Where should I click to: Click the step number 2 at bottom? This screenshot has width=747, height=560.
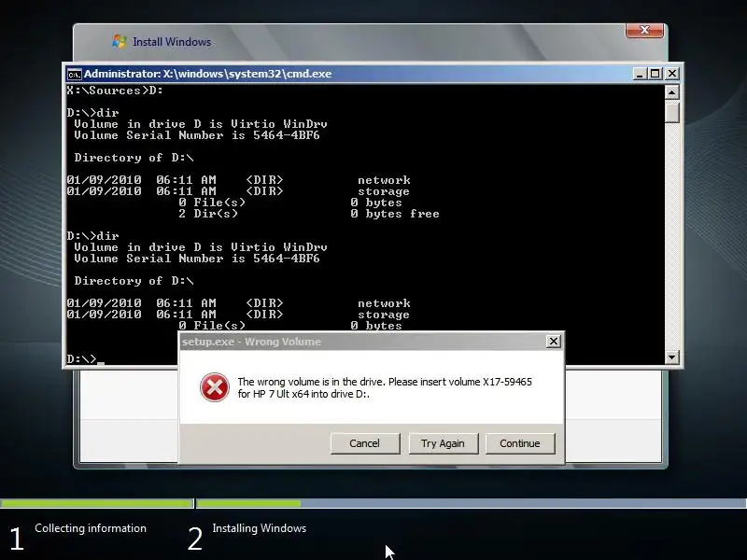[195, 539]
